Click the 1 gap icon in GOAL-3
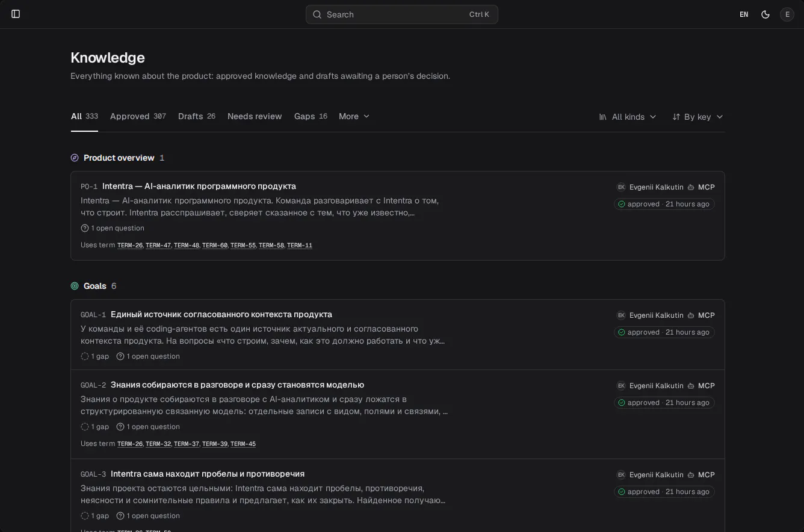 [85, 516]
